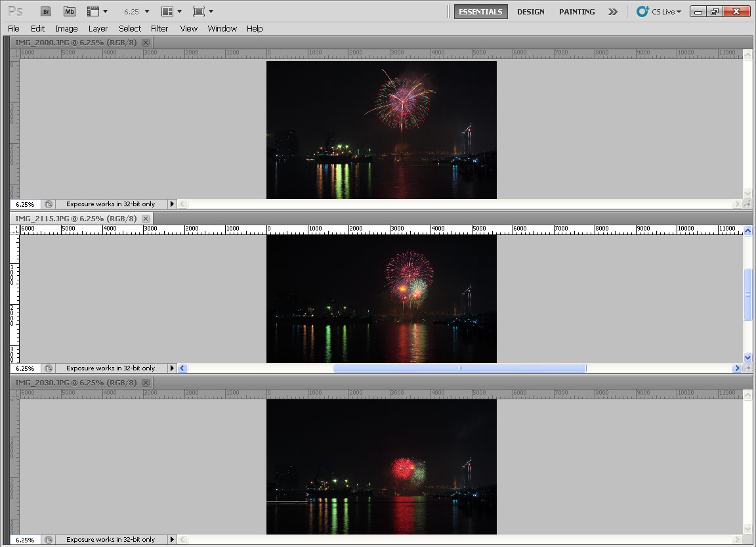
Task: Activate the Painting workspace button
Action: click(577, 12)
